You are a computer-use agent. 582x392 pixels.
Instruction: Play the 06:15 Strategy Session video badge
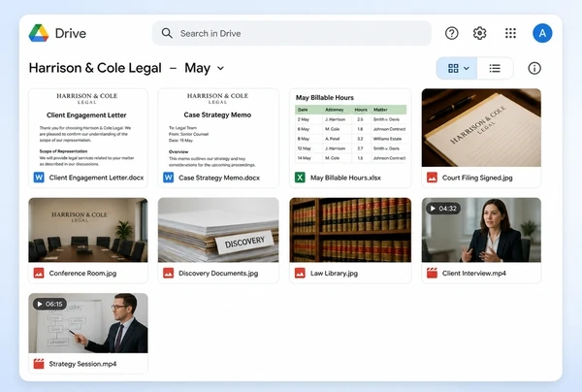tap(49, 304)
